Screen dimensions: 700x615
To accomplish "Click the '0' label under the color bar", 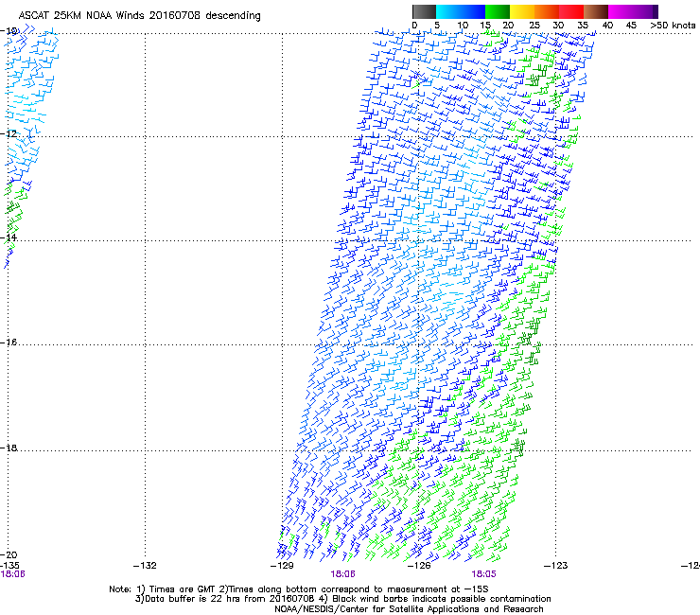I will [x=414, y=25].
